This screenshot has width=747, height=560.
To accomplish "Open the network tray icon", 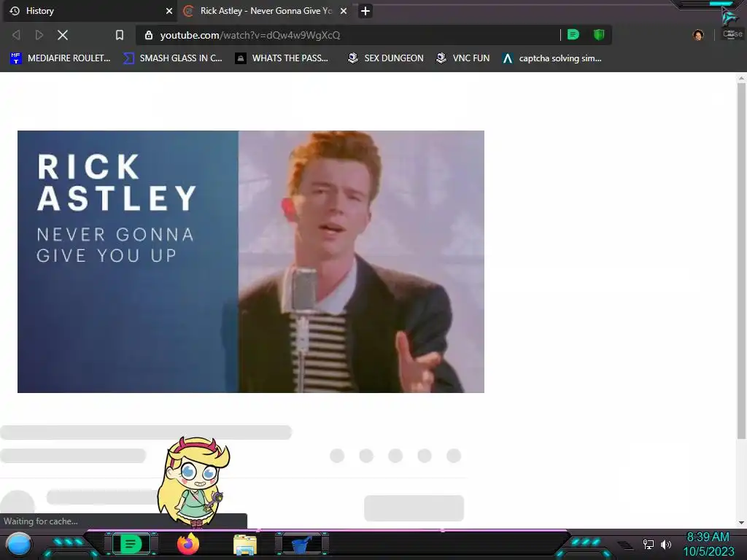I will tap(649, 544).
